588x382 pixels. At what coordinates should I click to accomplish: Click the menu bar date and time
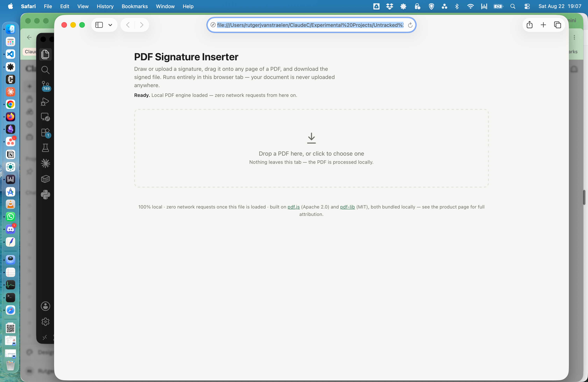(x=560, y=6)
